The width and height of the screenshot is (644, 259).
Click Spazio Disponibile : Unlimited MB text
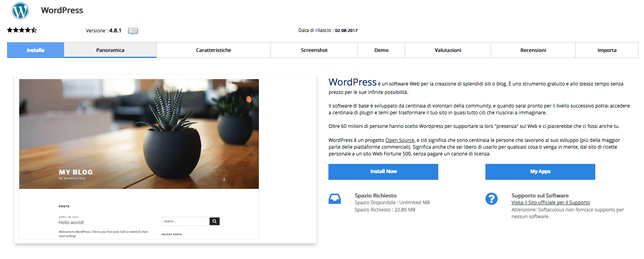pyautogui.click(x=392, y=203)
